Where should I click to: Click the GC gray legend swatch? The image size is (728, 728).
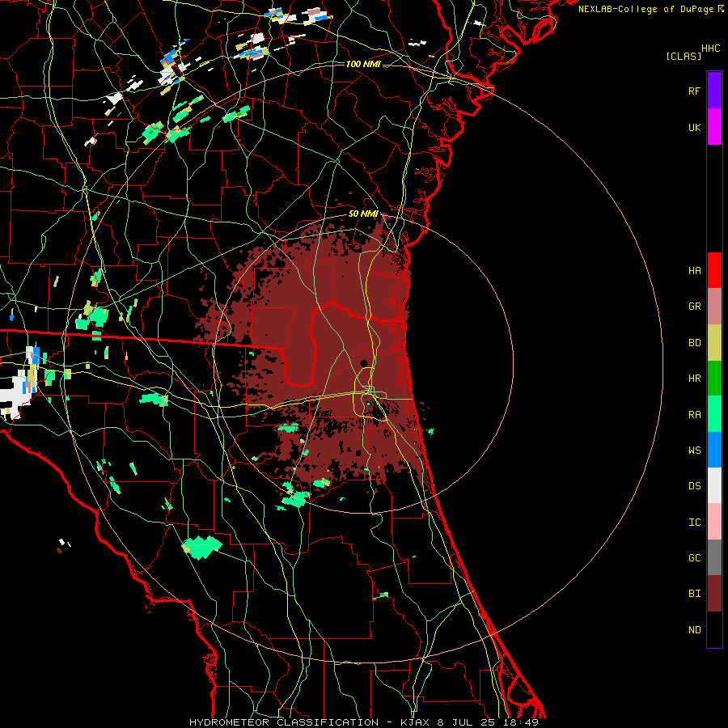[714, 557]
